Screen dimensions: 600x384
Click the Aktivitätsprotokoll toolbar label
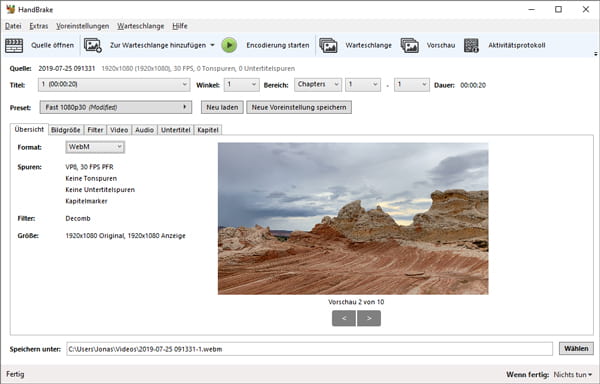[x=517, y=45]
